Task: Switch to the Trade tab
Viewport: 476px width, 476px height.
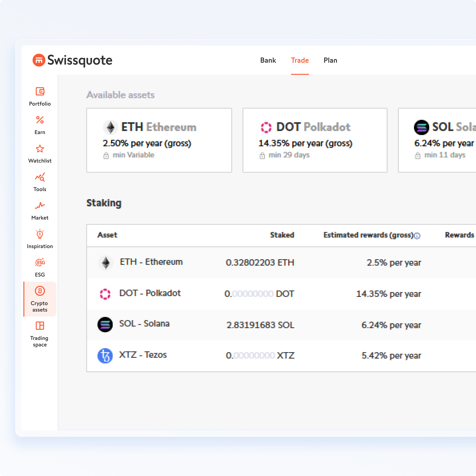Action: point(300,60)
